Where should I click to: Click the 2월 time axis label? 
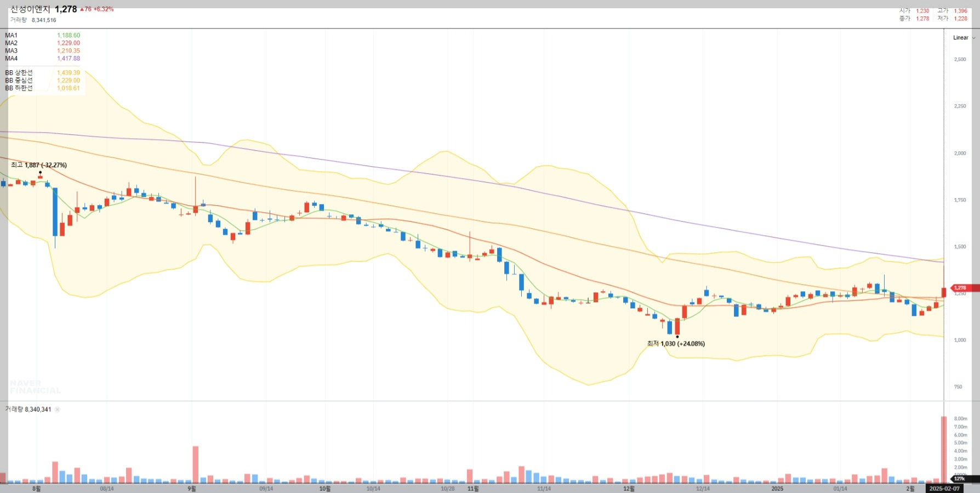pos(910,489)
